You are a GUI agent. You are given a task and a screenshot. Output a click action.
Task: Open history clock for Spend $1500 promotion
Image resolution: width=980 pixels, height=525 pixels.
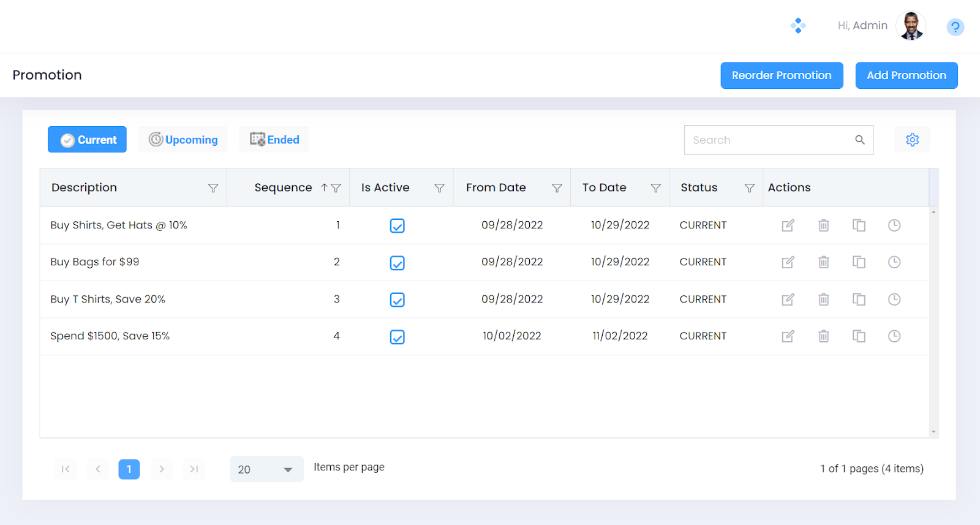click(x=894, y=336)
